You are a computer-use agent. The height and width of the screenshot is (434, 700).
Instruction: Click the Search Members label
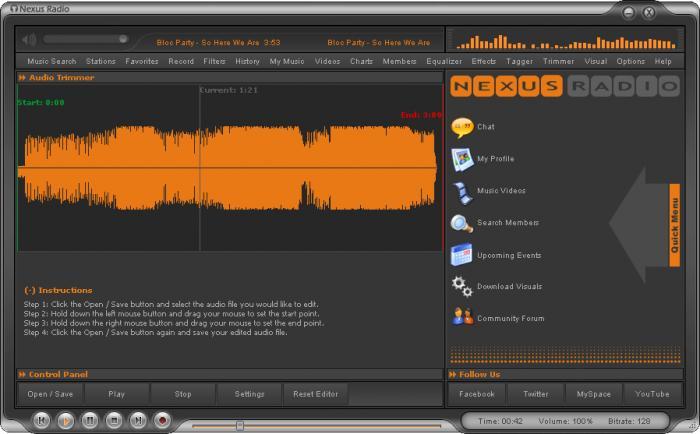(508, 223)
